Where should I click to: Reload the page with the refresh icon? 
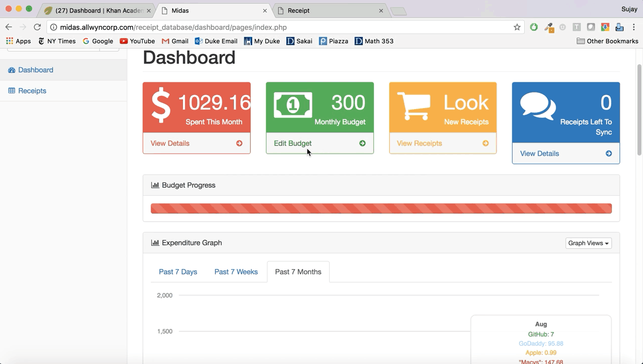pyautogui.click(x=37, y=27)
